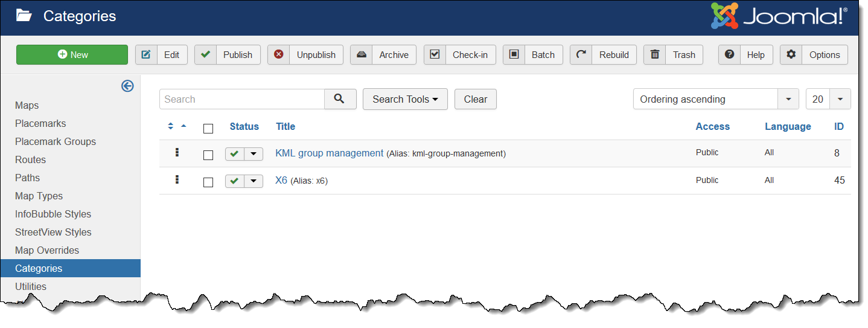Click the Check-in checkmark icon
This screenshot has width=868, height=328.
point(435,54)
